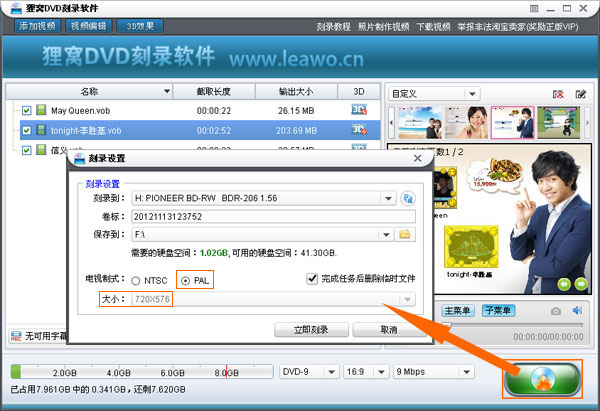Toggle checkbox of the third video row
The image size is (600, 411).
point(26,150)
